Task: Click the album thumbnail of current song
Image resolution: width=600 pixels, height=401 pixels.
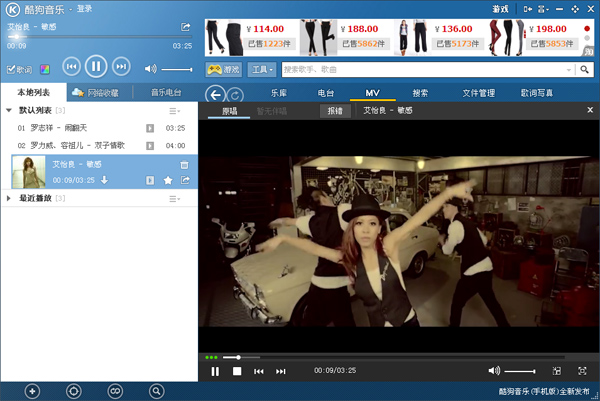Action: point(29,172)
